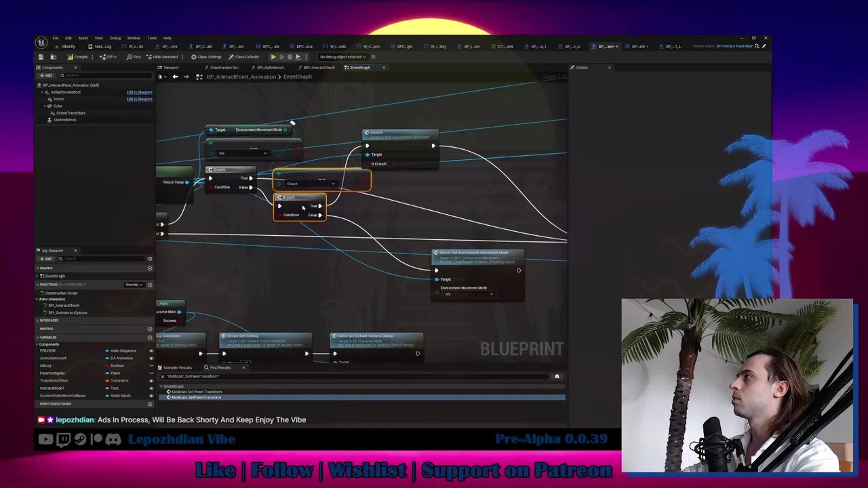The image size is (868, 488).
Task: Open the Edit menu
Action: pyautogui.click(x=68, y=38)
